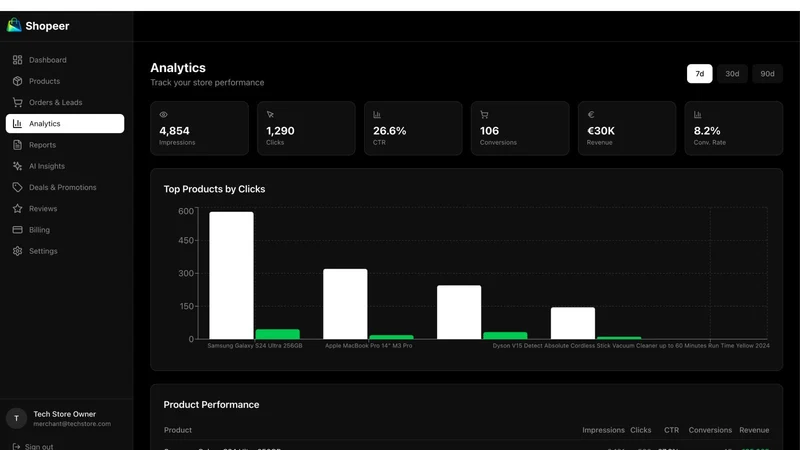Click the 26.6% CTR value
The width and height of the screenshot is (800, 450).
pos(389,131)
